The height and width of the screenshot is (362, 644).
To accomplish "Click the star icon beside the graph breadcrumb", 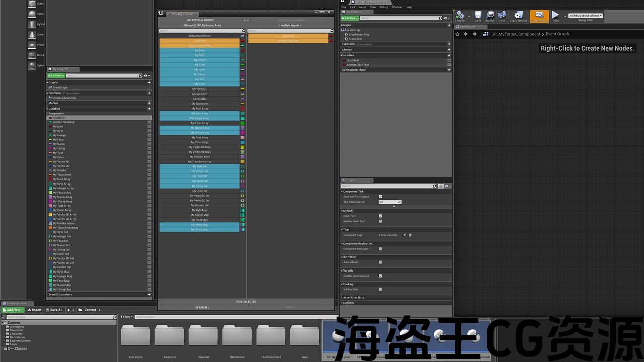I will coord(457,34).
